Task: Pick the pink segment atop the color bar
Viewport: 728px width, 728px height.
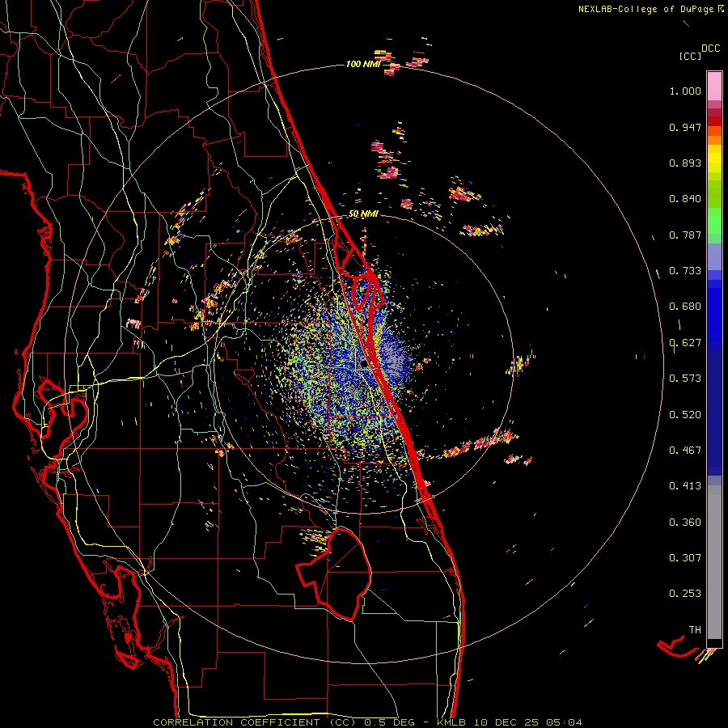Action: click(714, 86)
